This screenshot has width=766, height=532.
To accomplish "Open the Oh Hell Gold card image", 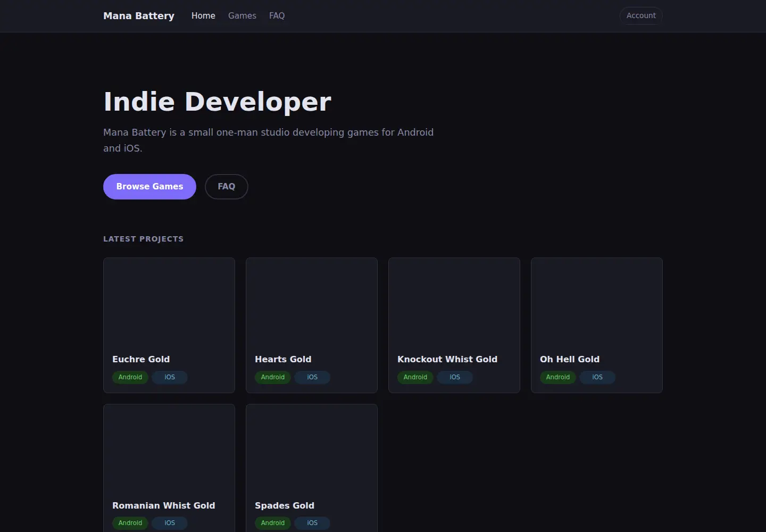I will click(597, 302).
